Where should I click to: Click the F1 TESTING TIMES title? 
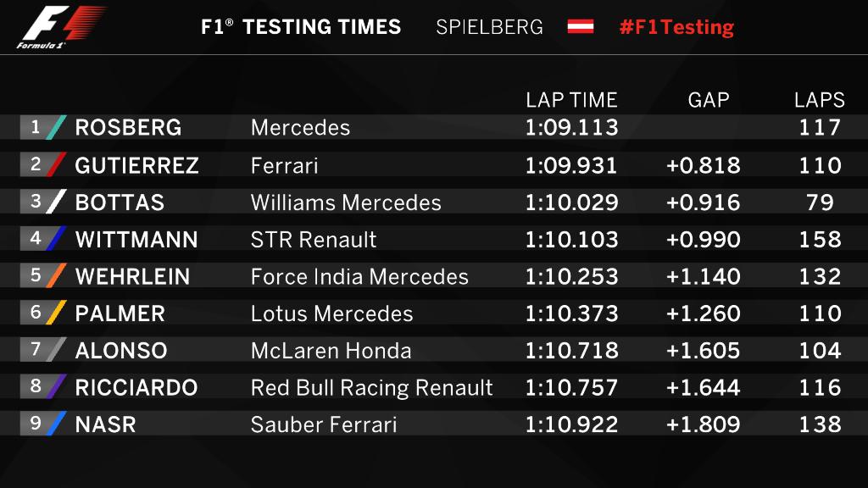click(x=301, y=27)
